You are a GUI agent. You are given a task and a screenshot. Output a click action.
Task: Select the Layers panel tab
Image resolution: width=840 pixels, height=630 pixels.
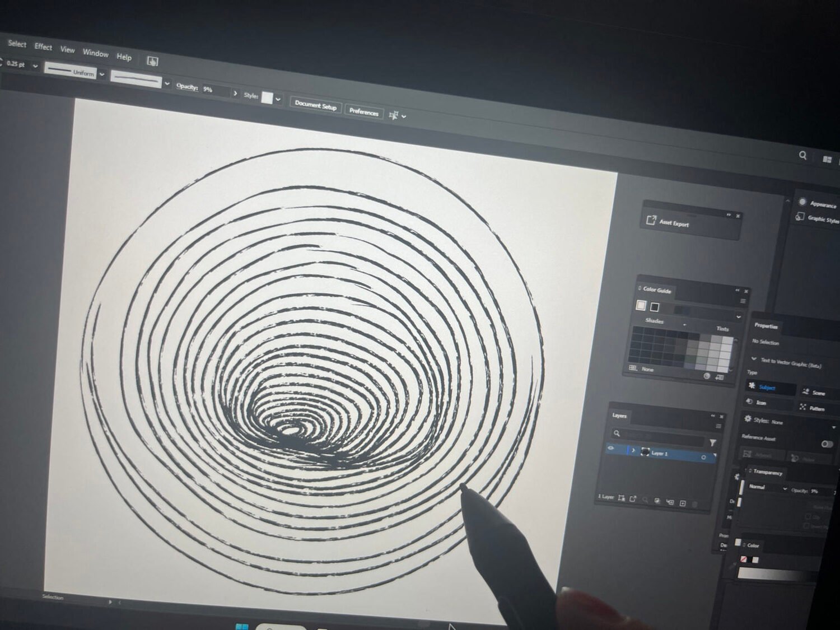click(x=619, y=416)
